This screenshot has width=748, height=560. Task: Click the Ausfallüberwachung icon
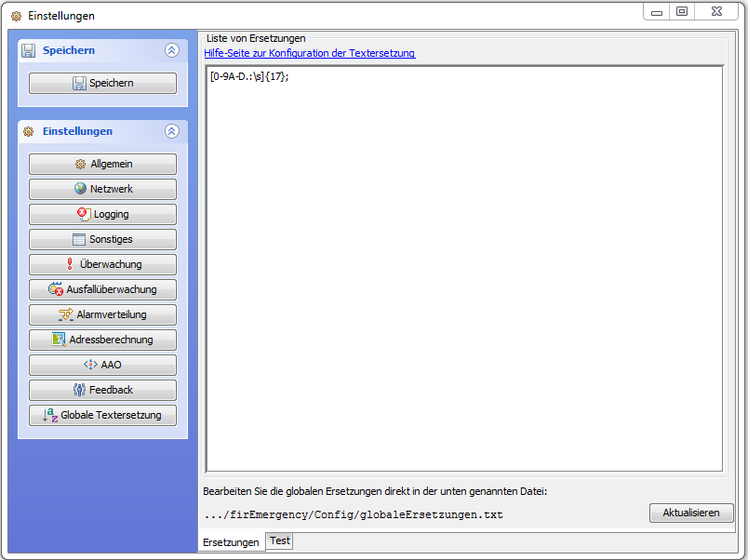(56, 289)
